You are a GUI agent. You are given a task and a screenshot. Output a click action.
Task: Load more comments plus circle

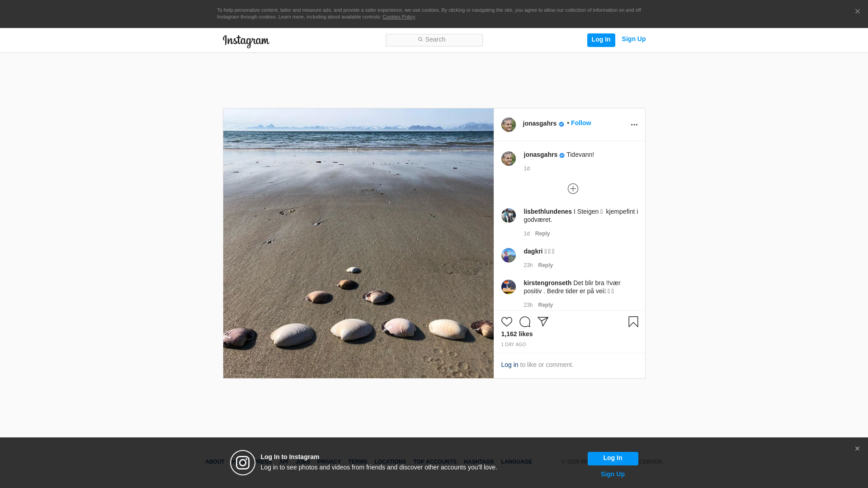click(x=573, y=188)
